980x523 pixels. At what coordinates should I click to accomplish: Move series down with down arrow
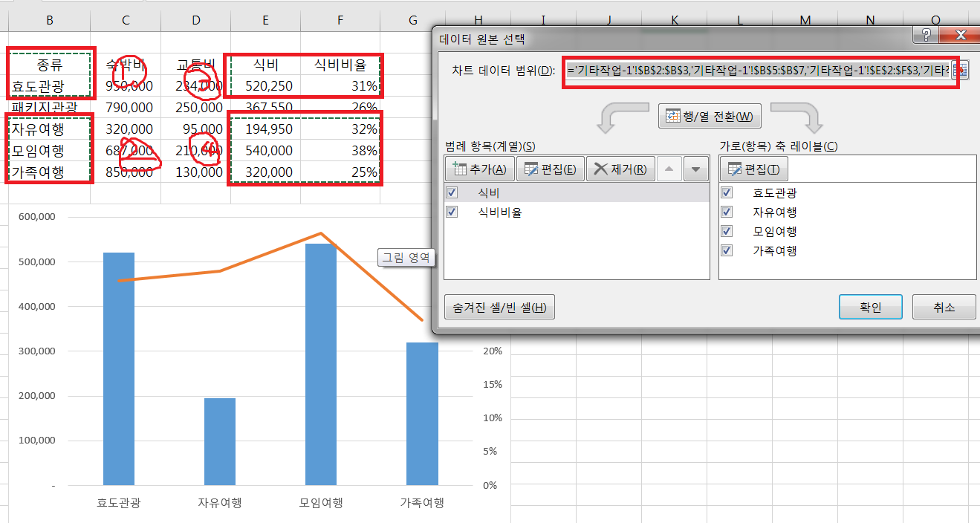(x=695, y=169)
